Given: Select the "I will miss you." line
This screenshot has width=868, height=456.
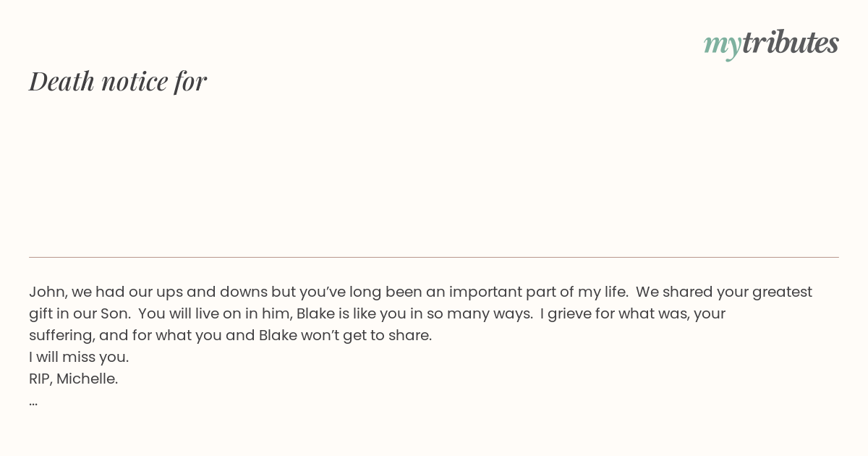Looking at the screenshot, I should coord(79,357).
